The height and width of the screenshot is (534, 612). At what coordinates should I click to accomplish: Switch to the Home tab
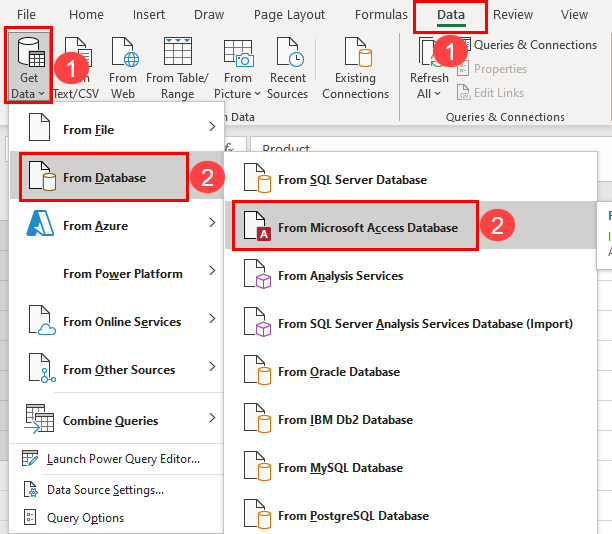(86, 15)
